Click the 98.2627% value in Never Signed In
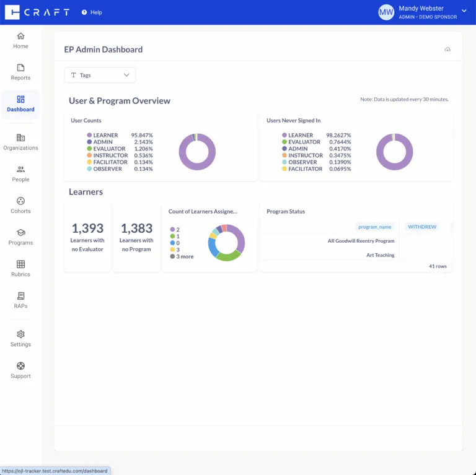 click(x=338, y=135)
